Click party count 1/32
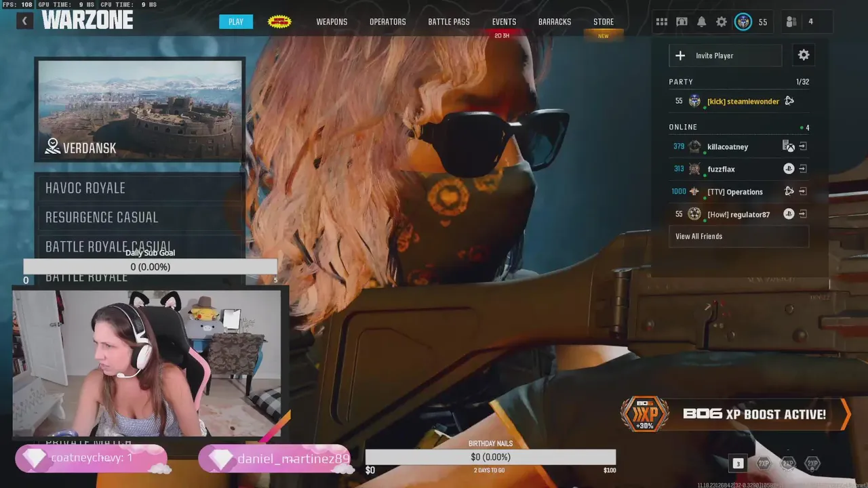 click(x=802, y=82)
